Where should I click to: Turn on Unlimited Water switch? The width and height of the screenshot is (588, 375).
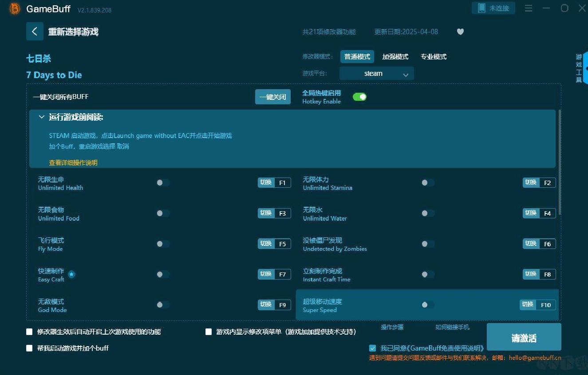point(428,213)
